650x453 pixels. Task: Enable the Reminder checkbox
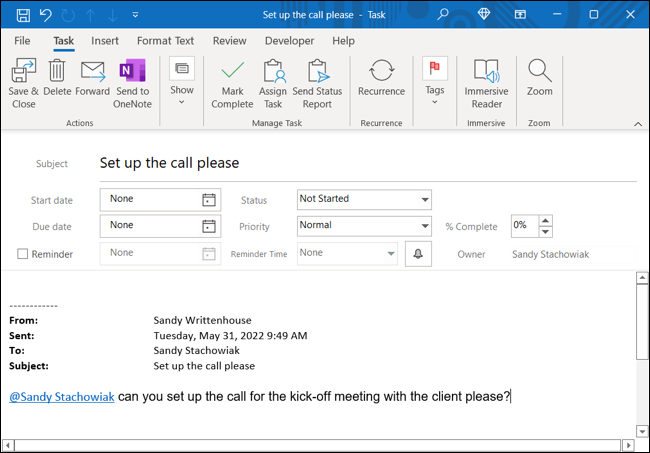[22, 254]
